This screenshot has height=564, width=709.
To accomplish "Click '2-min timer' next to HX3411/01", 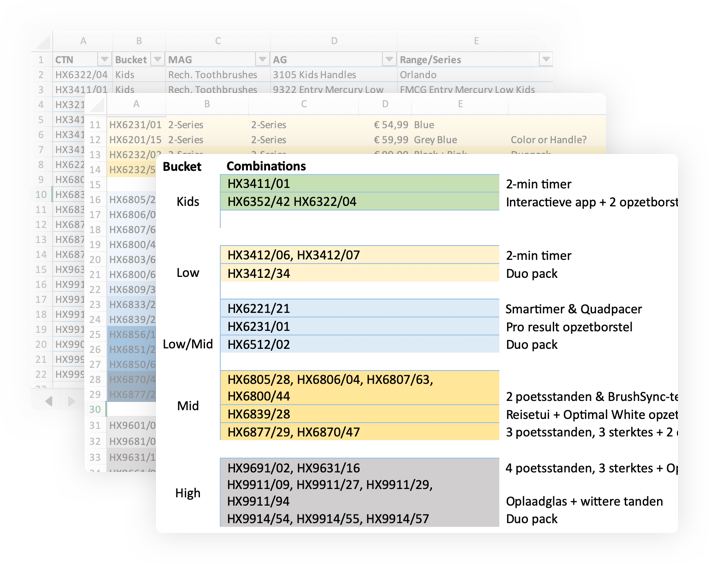I will coord(539,184).
